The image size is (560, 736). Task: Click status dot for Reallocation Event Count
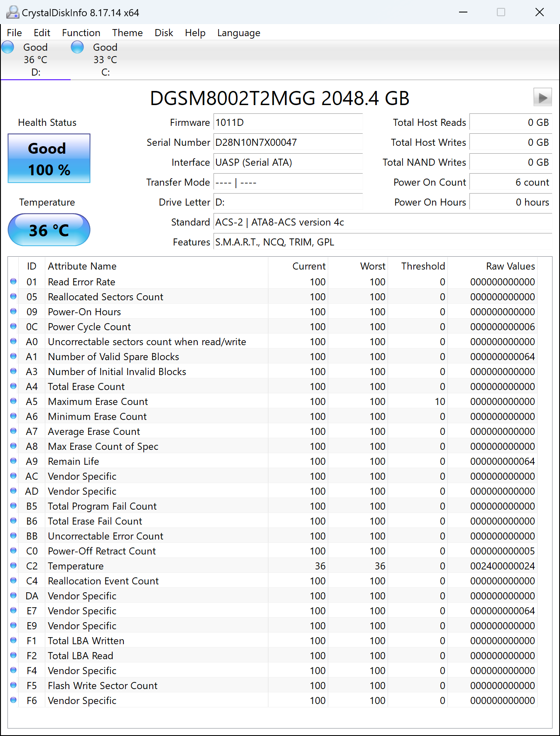(x=13, y=581)
